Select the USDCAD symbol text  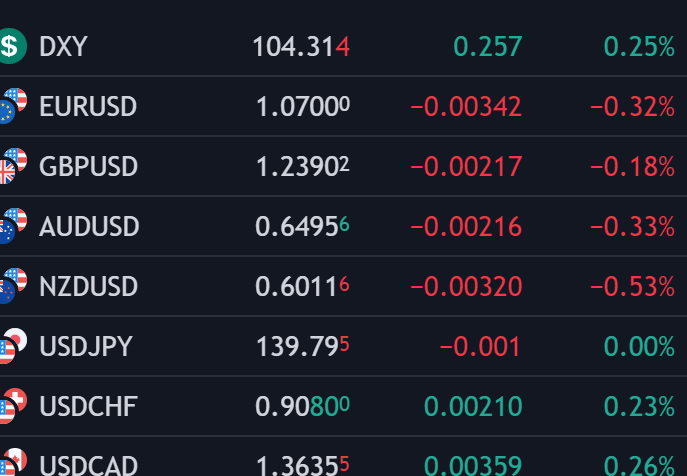pos(88,465)
